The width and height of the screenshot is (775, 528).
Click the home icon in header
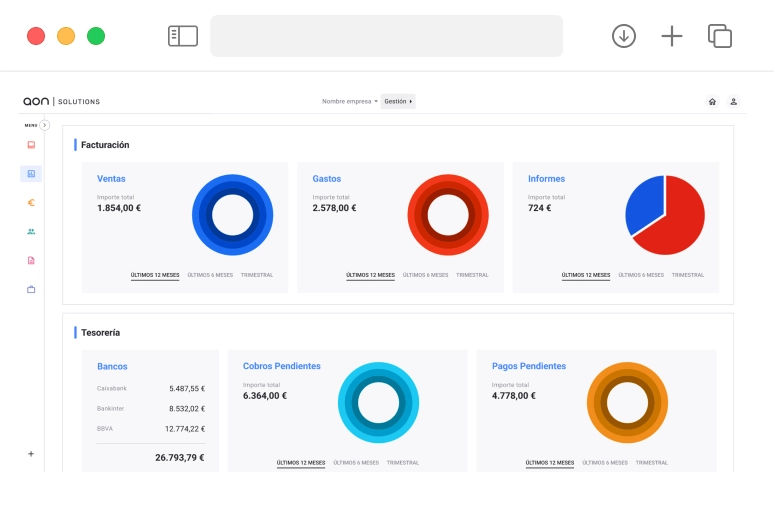point(712,101)
